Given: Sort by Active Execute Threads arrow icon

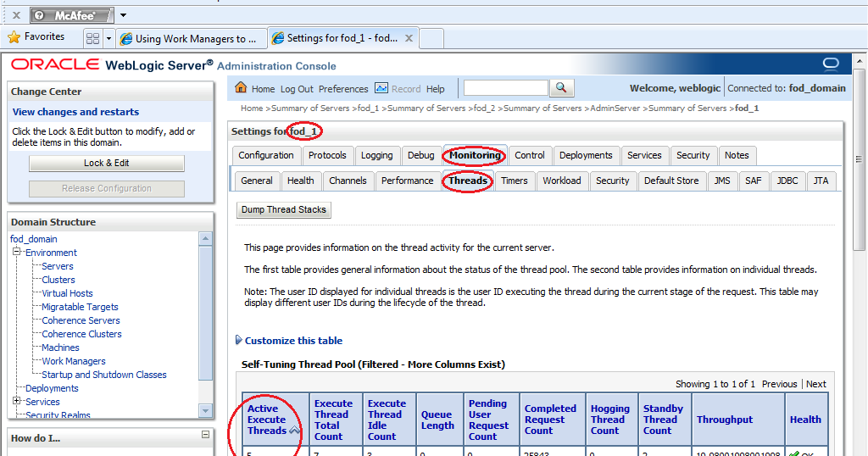Looking at the screenshot, I should click(x=294, y=430).
